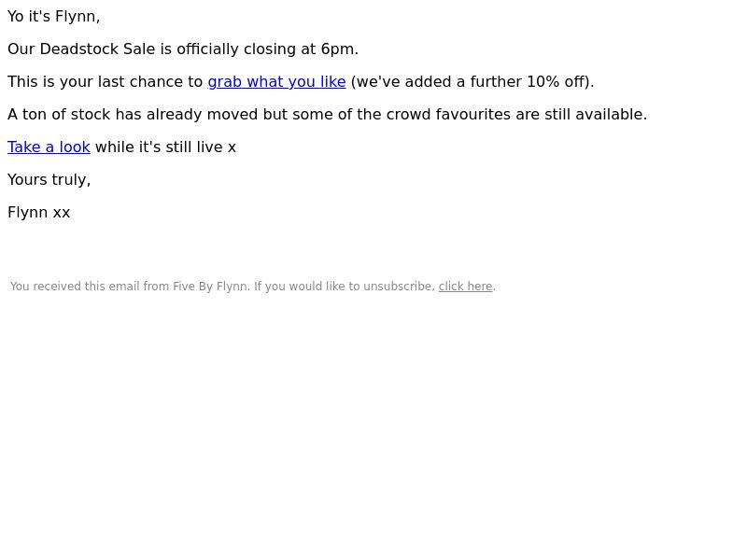Follow the "Take a look" link
Image resolution: width=747 pixels, height=560 pixels.
coord(49,147)
